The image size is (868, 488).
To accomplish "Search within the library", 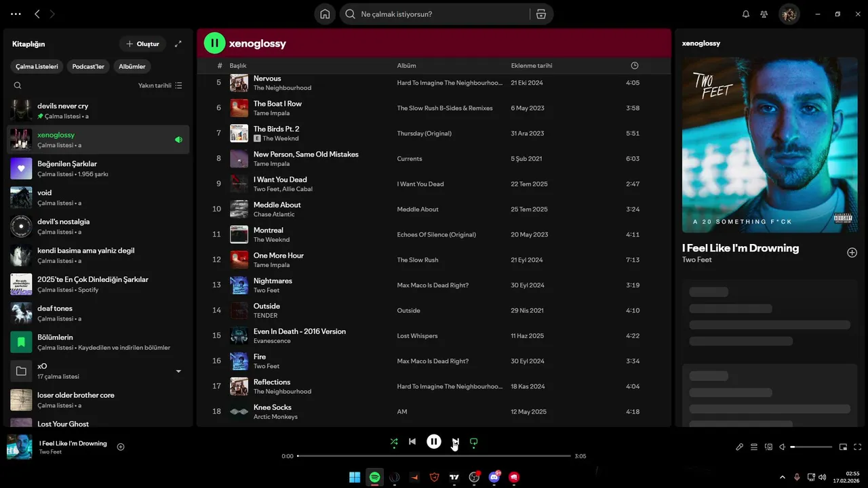I will click(x=18, y=85).
